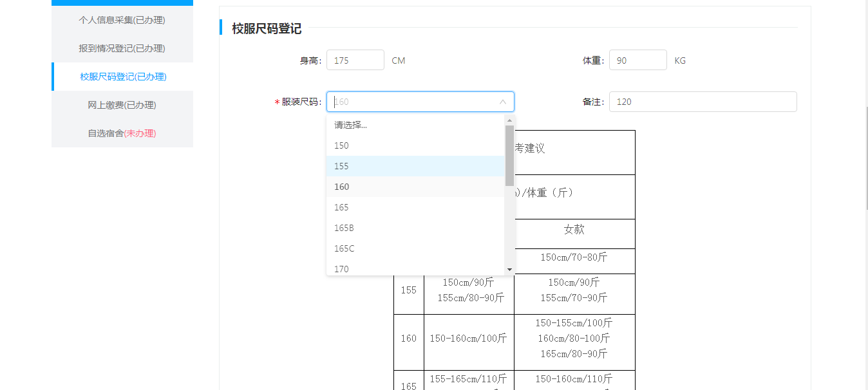This screenshot has height=390, width=868.
Task: Click dropdown list scrollbar up arrow
Action: click(x=509, y=120)
